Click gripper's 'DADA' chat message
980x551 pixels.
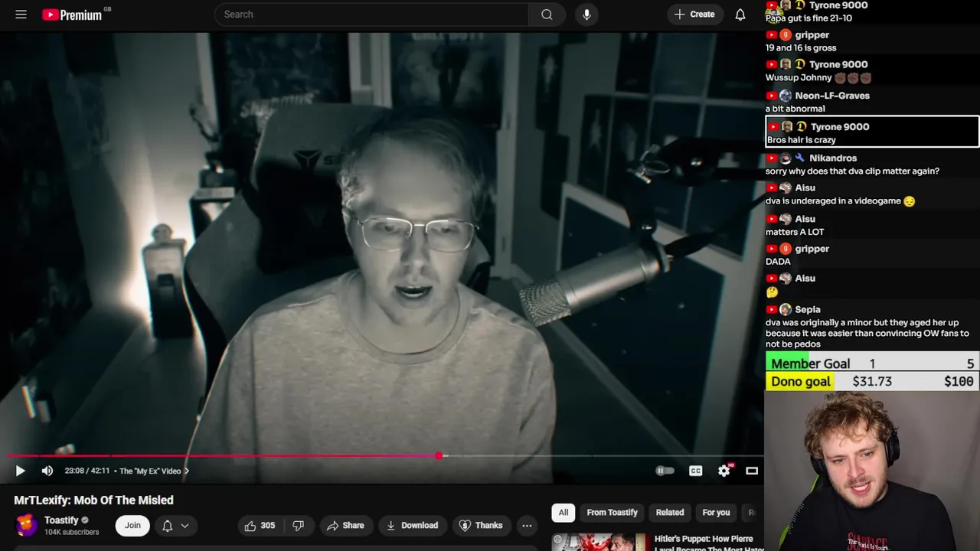778,262
